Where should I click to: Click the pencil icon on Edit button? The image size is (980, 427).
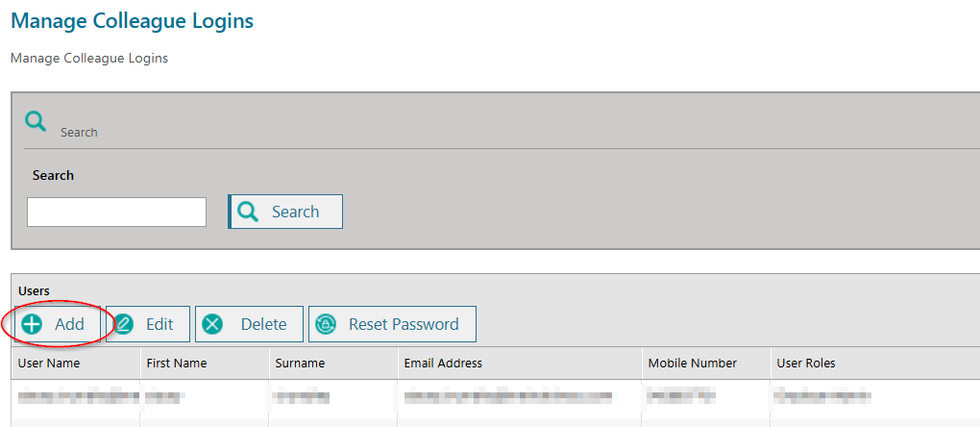point(124,324)
